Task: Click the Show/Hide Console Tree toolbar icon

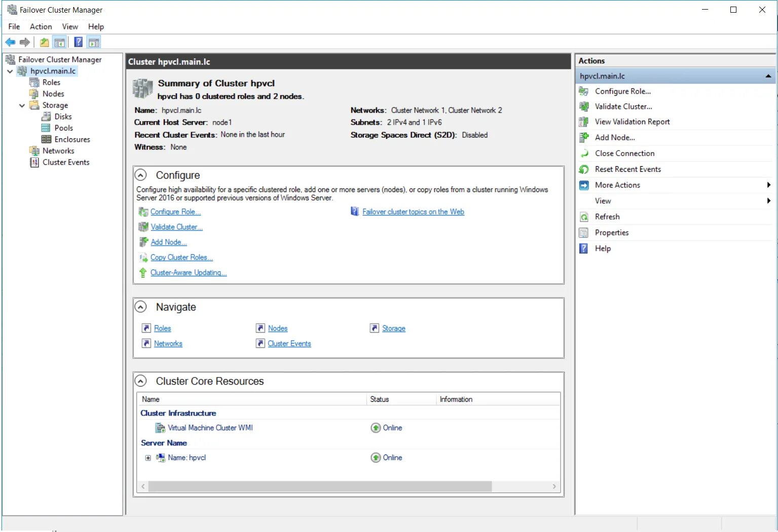Action: pos(60,42)
